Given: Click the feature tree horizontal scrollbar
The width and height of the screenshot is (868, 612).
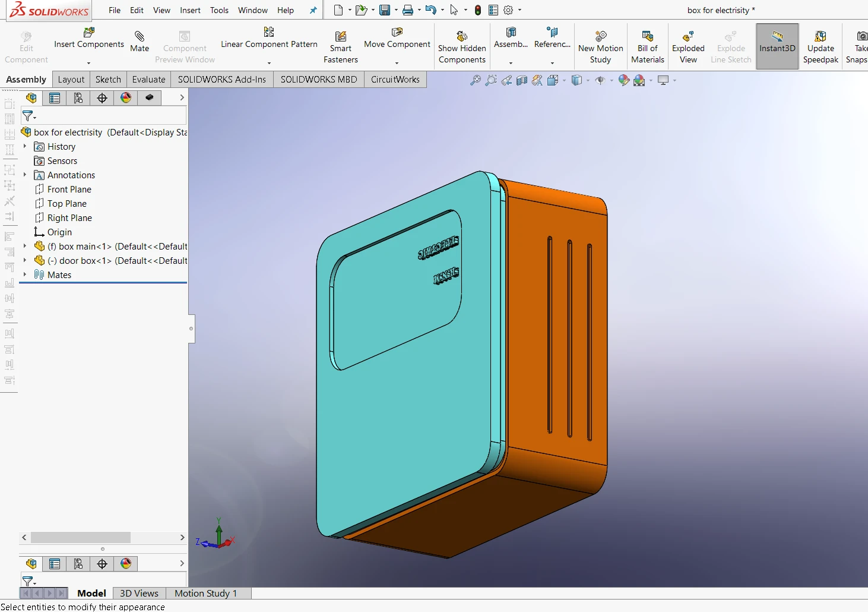Looking at the screenshot, I should coord(81,538).
